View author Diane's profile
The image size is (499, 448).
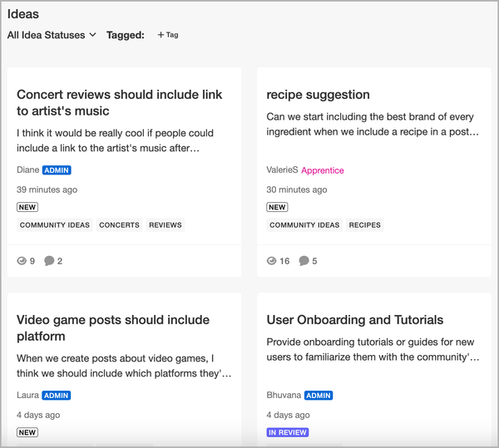(x=28, y=170)
